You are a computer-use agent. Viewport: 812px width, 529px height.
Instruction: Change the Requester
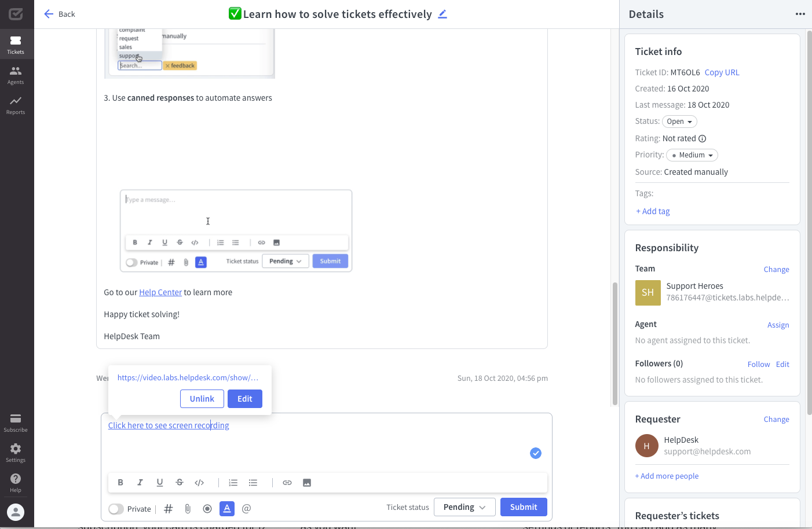(x=776, y=419)
